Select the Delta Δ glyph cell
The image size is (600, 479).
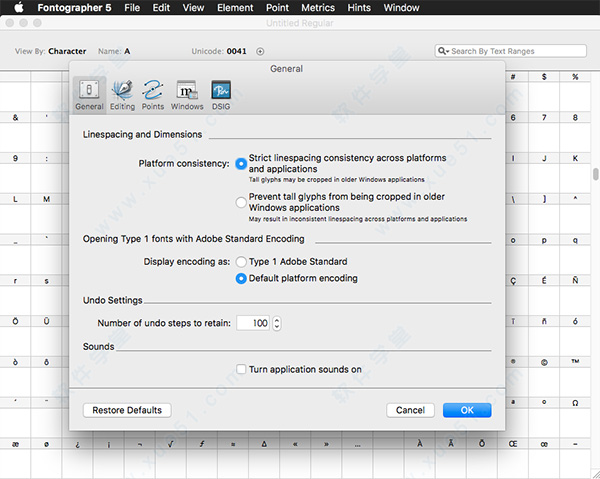[264, 458]
